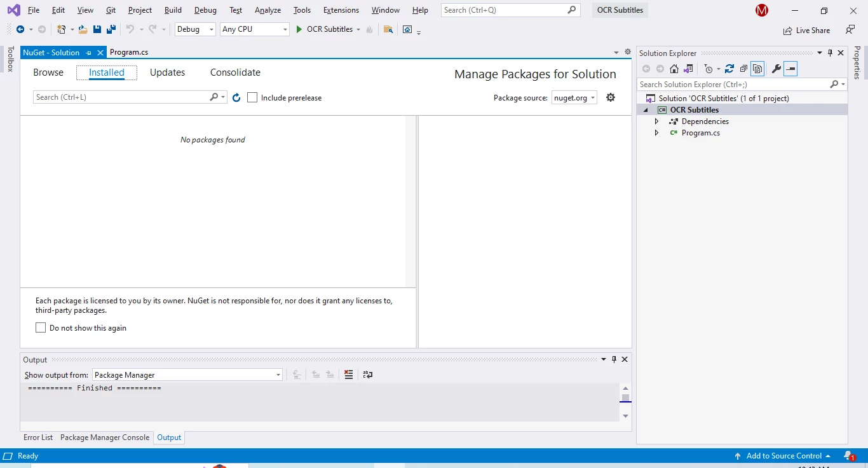Clear all output in the Output panel
The width and height of the screenshot is (868, 468).
[348, 375]
